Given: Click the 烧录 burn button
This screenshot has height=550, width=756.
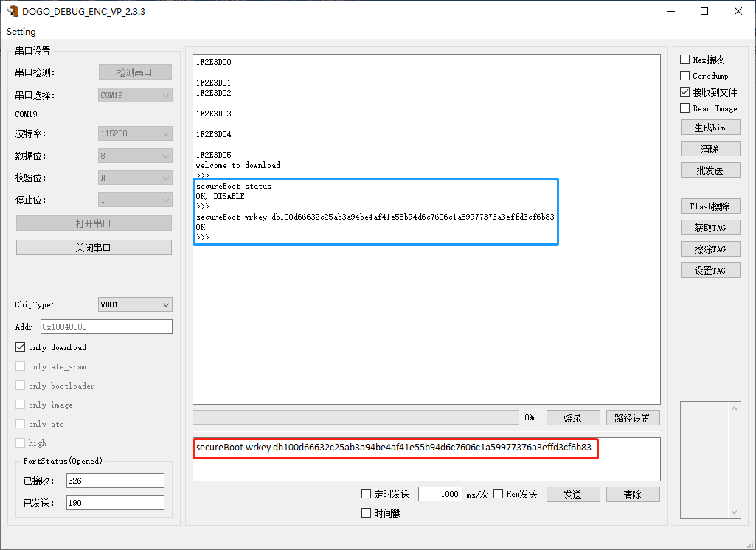Looking at the screenshot, I should pos(573,418).
